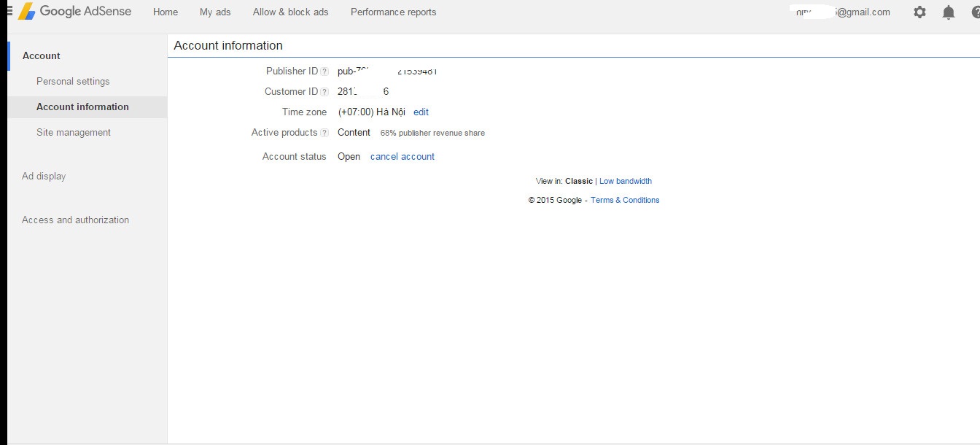Click the Google AdSense logo
Screen dimensions: 980x445
[74, 12]
